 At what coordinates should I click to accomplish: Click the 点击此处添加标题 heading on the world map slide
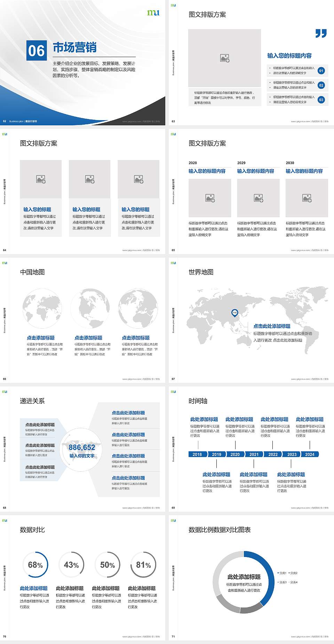click(272, 326)
